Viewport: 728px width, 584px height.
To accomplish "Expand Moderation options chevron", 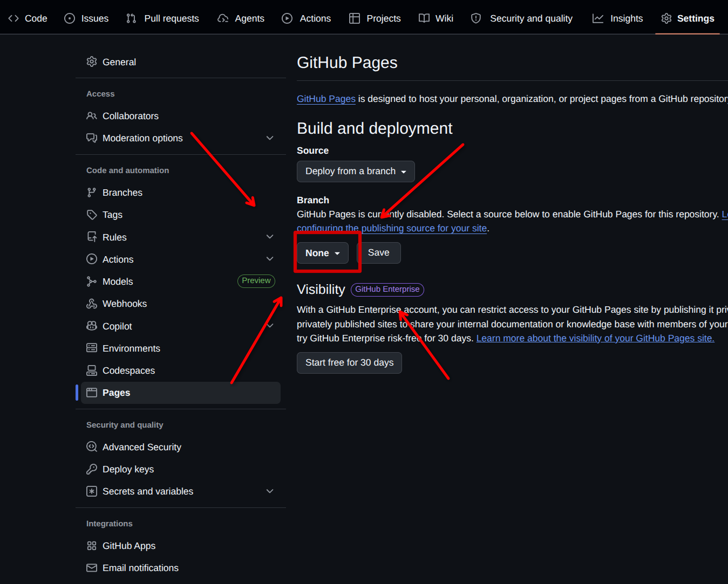I will (x=270, y=138).
